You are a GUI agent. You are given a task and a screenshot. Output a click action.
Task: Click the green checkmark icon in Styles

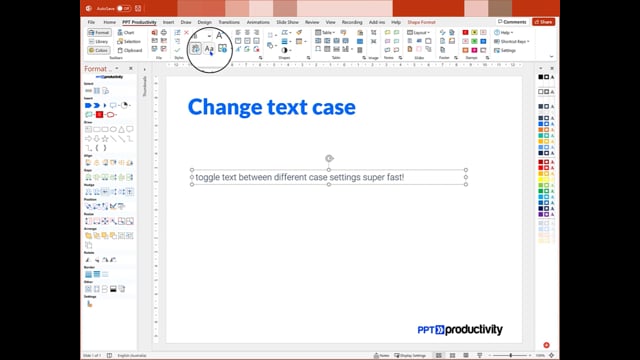click(177, 50)
